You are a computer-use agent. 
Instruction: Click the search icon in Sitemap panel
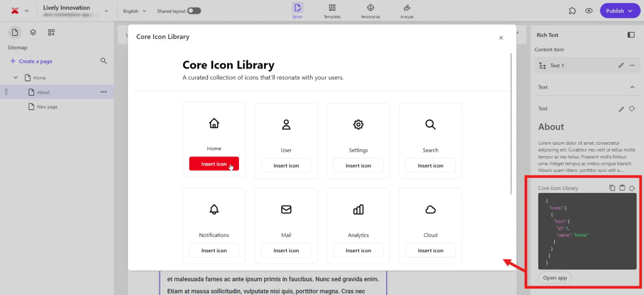(104, 61)
